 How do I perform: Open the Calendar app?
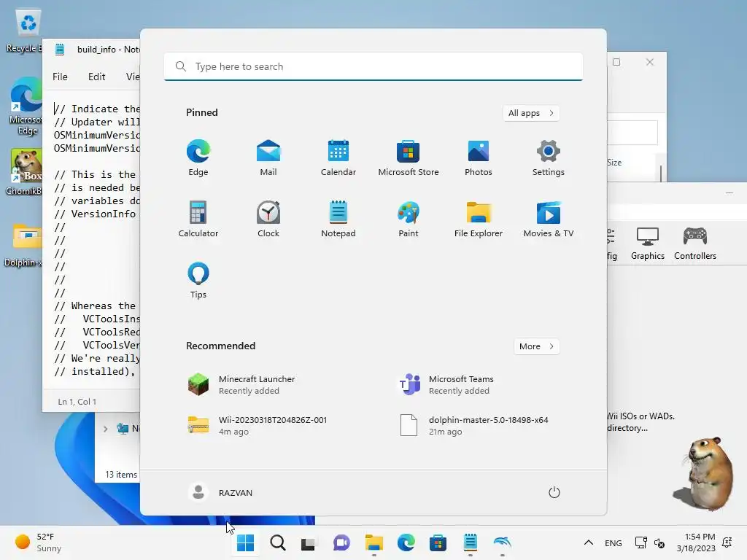click(x=338, y=157)
